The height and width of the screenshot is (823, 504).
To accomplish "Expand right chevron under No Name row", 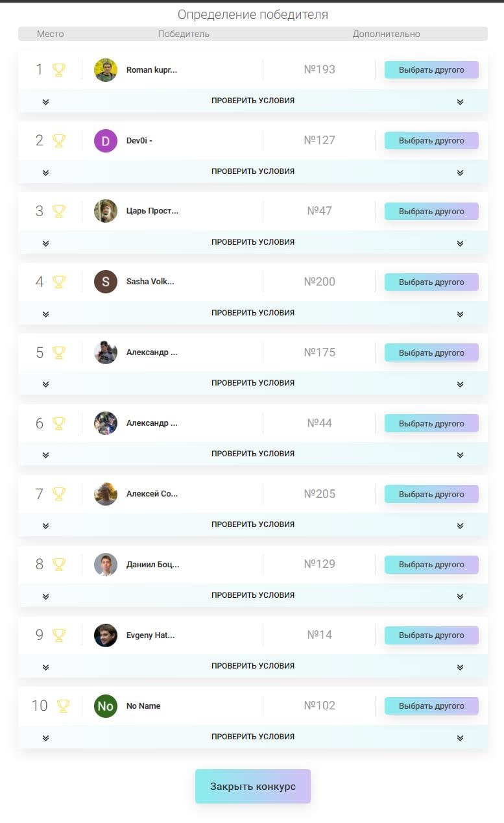I will [x=460, y=738].
